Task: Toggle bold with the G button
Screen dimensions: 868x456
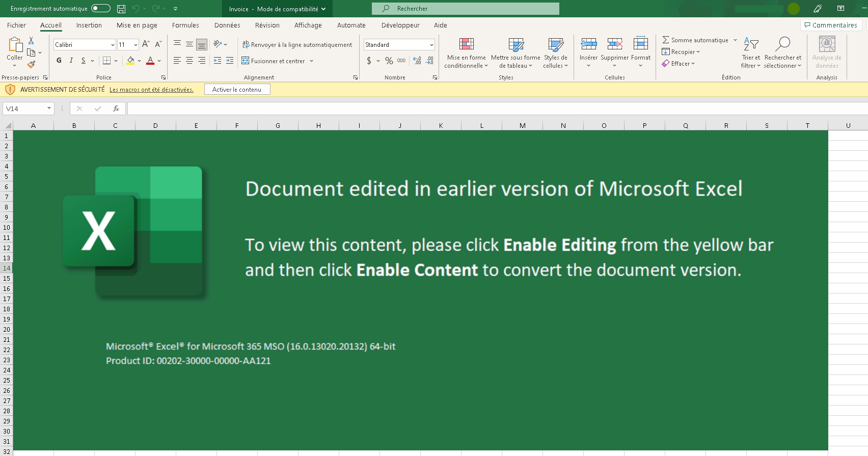Action: 59,61
